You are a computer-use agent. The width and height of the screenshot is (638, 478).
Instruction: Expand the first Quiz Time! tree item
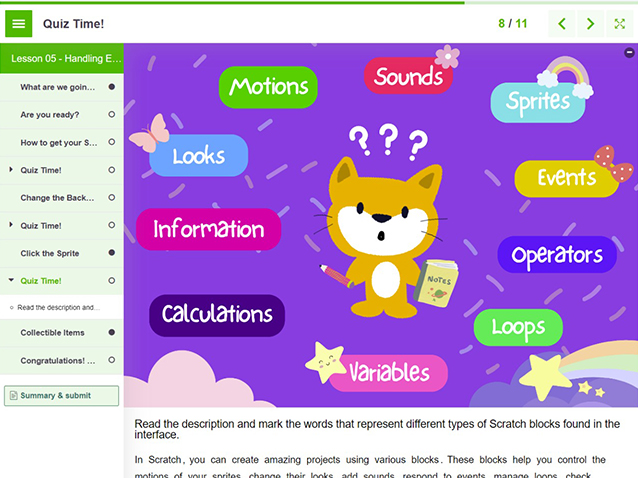coord(11,170)
